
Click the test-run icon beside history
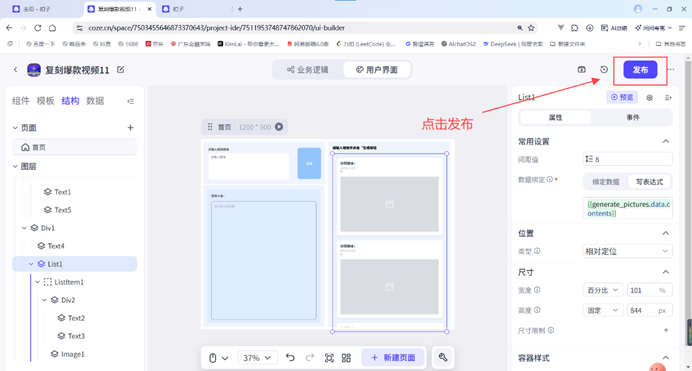(x=582, y=70)
